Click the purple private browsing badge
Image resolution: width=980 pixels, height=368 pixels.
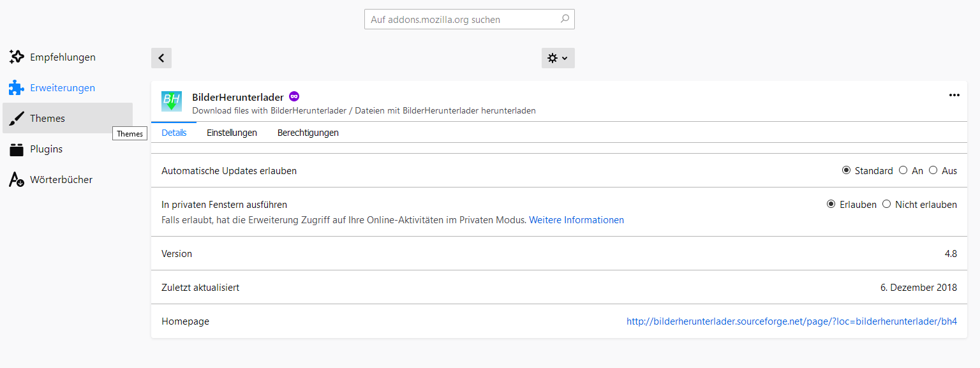294,96
